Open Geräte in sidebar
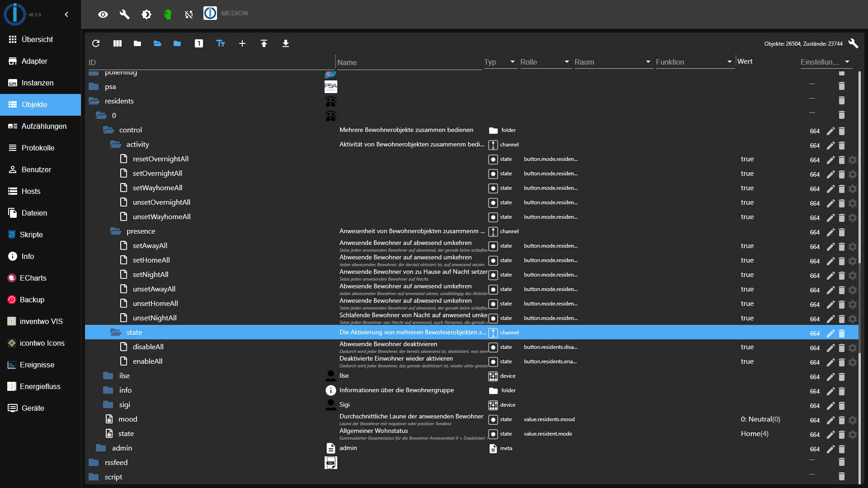The width and height of the screenshot is (868, 488). click(x=40, y=408)
